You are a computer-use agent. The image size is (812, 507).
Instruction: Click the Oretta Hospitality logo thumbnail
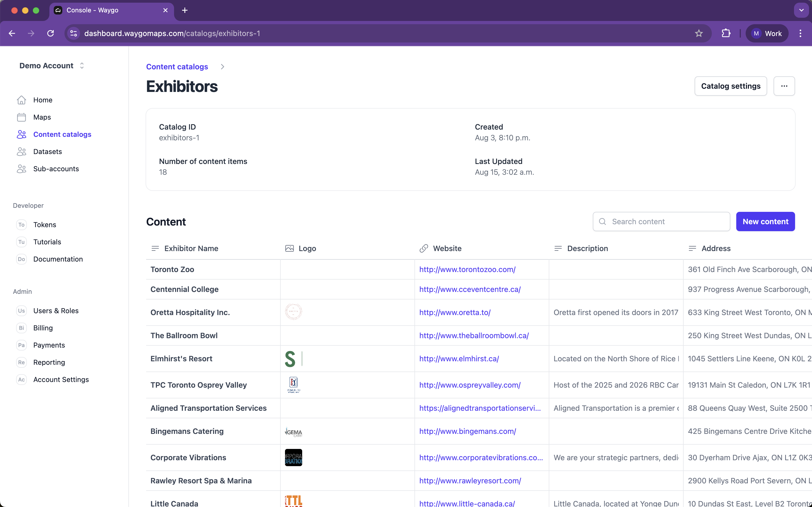click(x=293, y=312)
